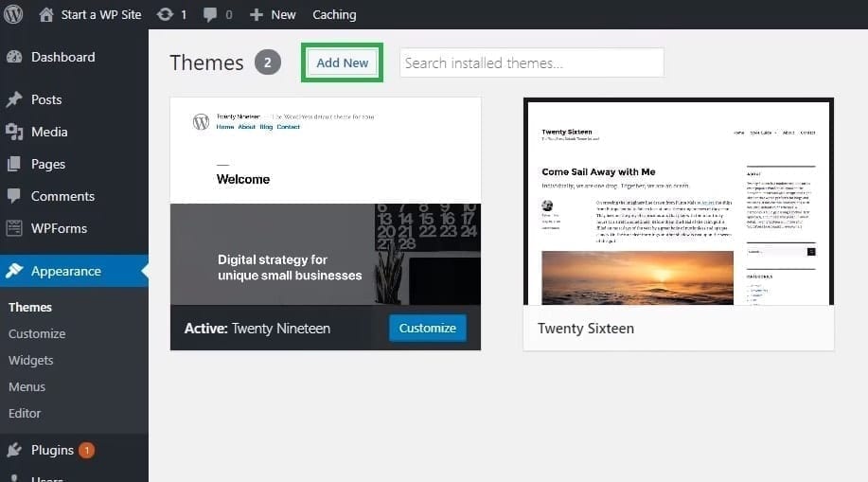Open theme Editor submenu item
The height and width of the screenshot is (482, 868).
click(25, 413)
